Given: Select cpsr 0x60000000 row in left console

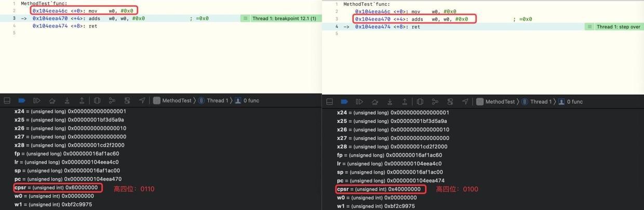Looking at the screenshot, I should click(x=56, y=188).
